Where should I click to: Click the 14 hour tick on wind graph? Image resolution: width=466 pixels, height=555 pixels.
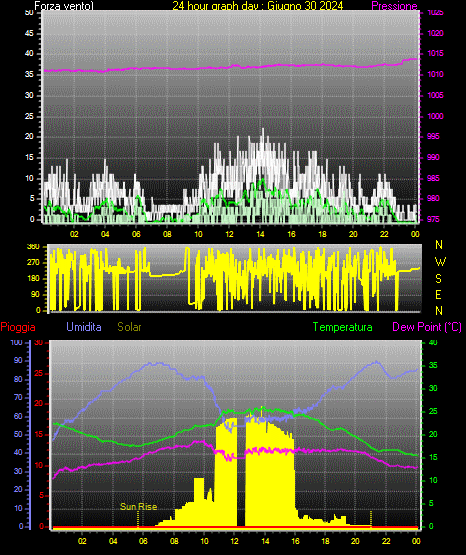coord(260,234)
